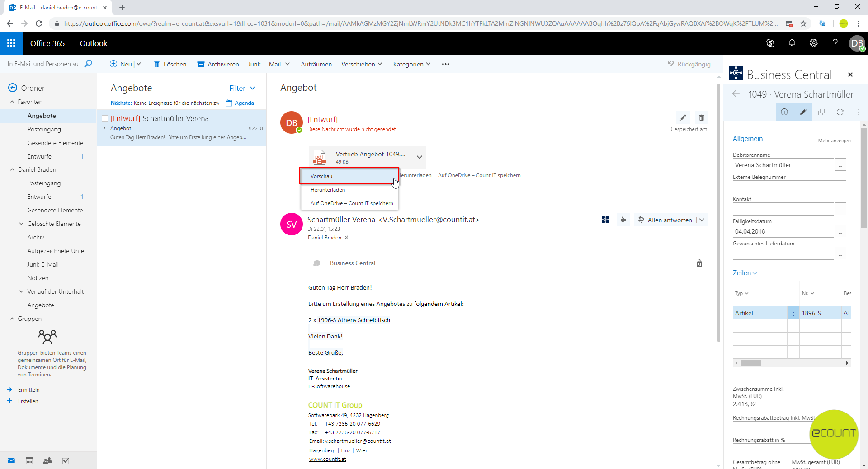
Task: Open the Filter dropdown
Action: pos(242,88)
